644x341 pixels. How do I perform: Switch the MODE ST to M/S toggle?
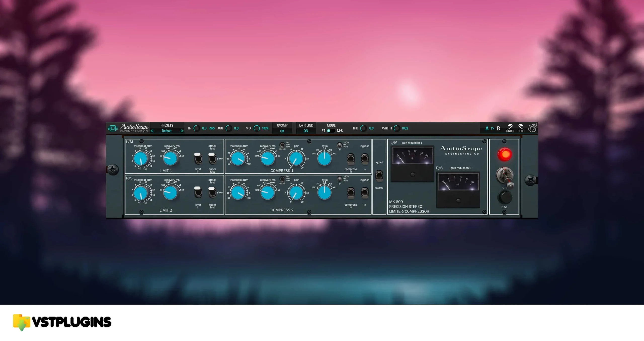tap(331, 131)
